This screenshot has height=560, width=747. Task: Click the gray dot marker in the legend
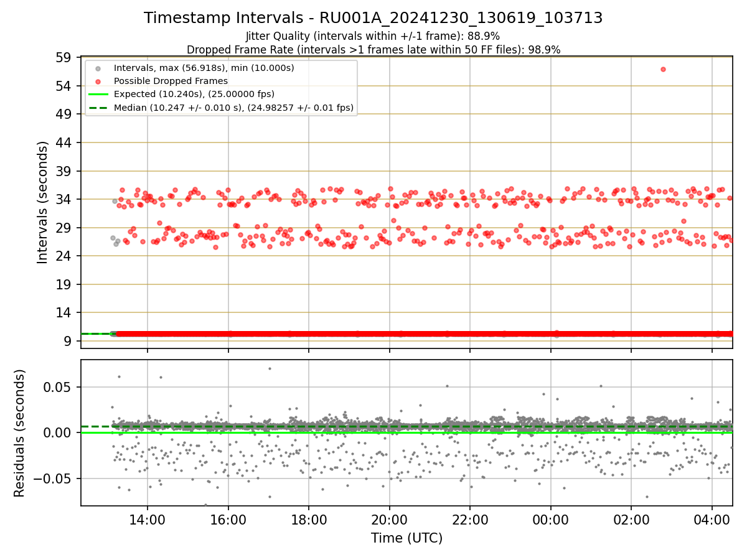[x=98, y=68]
